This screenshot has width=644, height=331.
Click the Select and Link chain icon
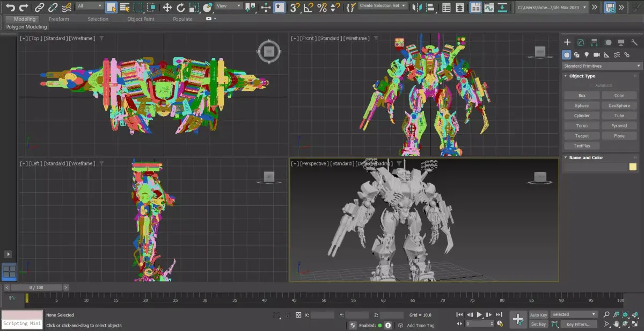pos(40,8)
